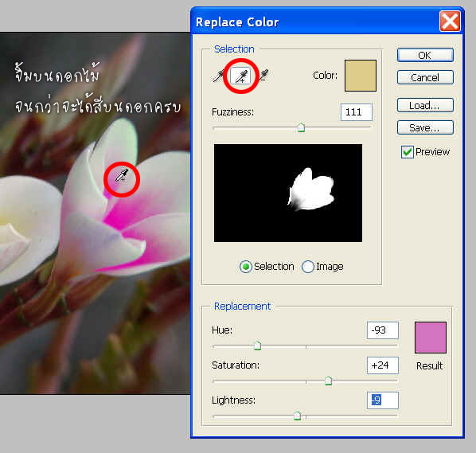Viewport: 476px width, 453px height.
Task: Choose the Image radio button
Action: [307, 267]
